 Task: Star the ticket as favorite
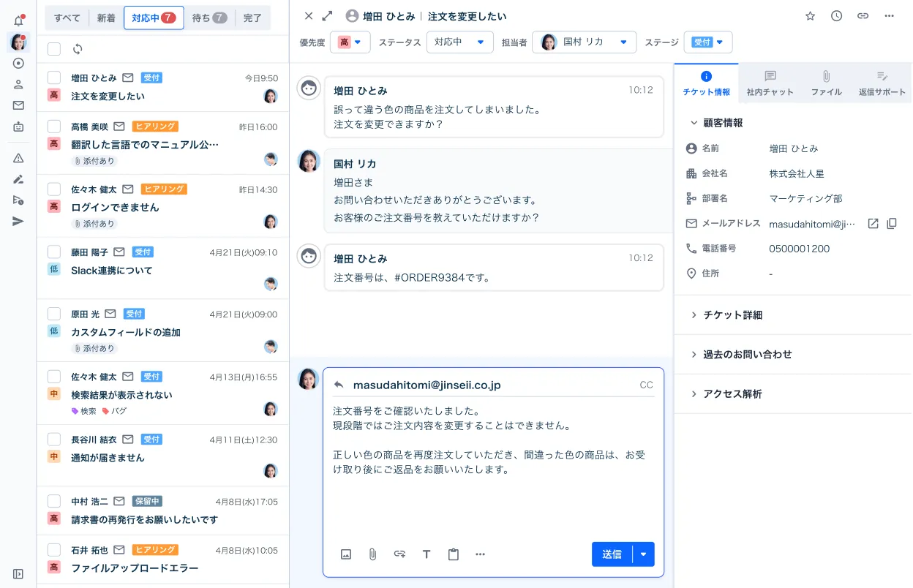coord(810,15)
